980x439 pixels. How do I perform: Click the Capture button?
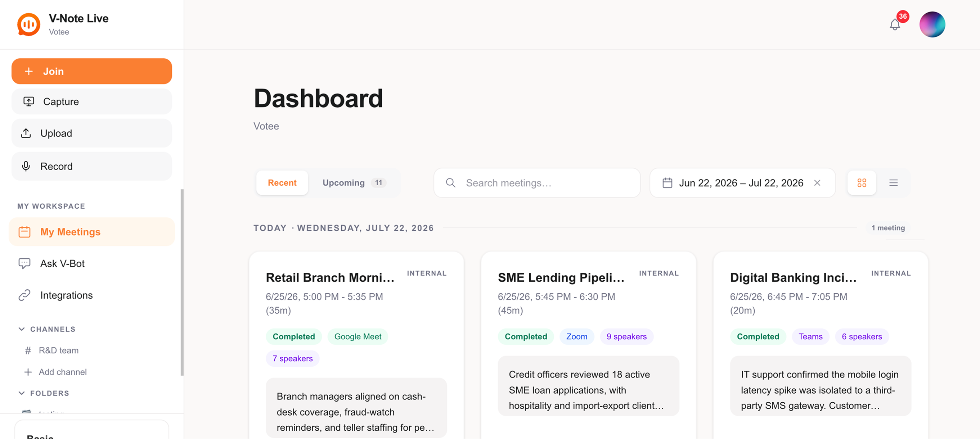(92, 101)
